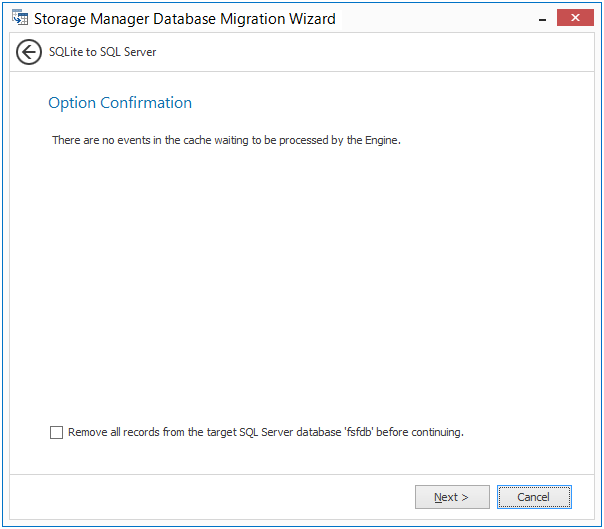
Task: Click the empty footer area left of Next
Action: [200, 497]
